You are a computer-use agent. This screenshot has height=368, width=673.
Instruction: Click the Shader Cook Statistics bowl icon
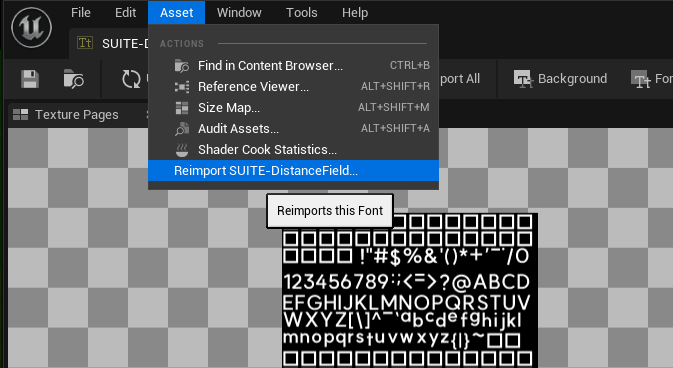tap(182, 150)
